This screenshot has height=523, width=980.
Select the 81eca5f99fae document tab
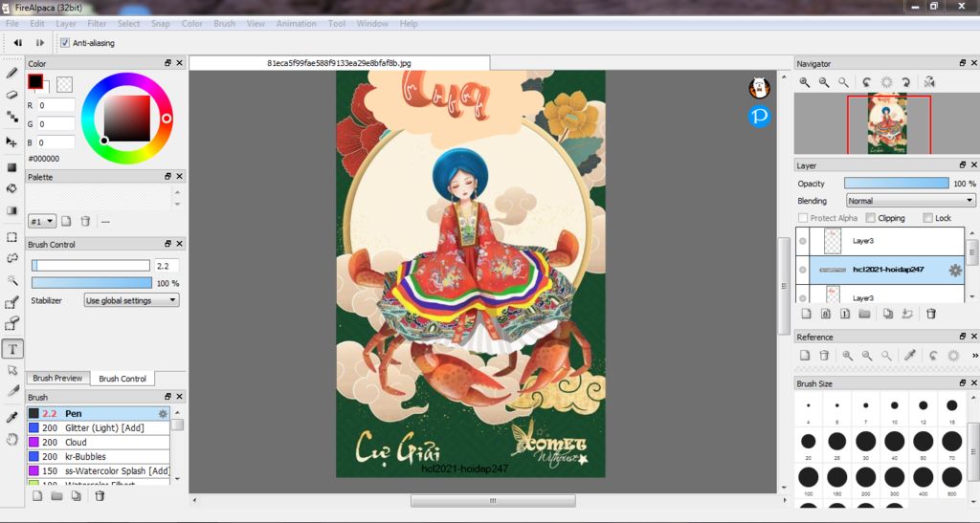tap(340, 63)
